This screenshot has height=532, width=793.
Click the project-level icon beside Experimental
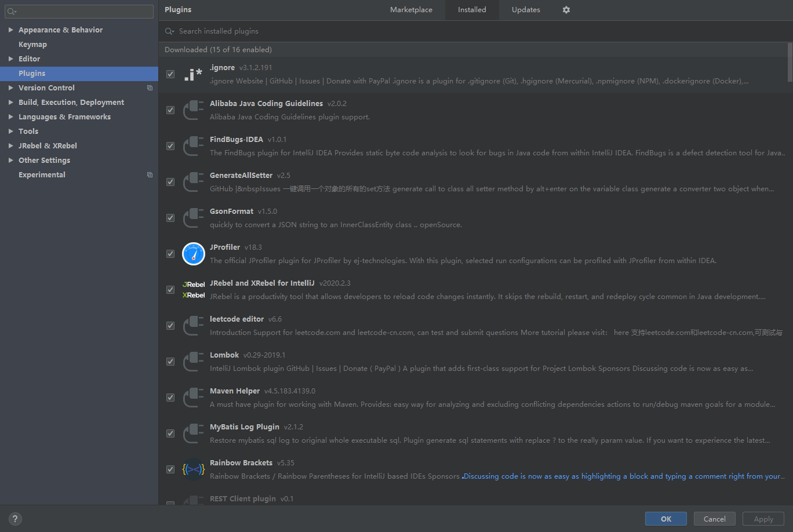(150, 175)
